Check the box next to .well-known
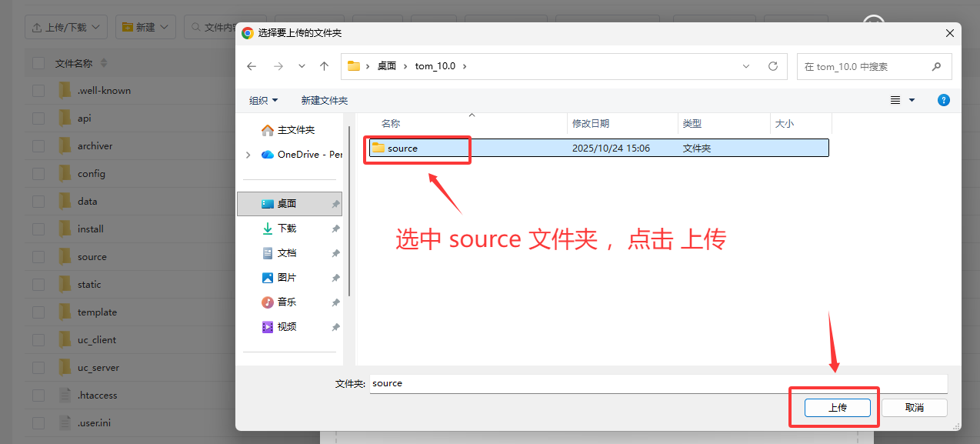Viewport: 980px width, 444px height. [x=38, y=91]
